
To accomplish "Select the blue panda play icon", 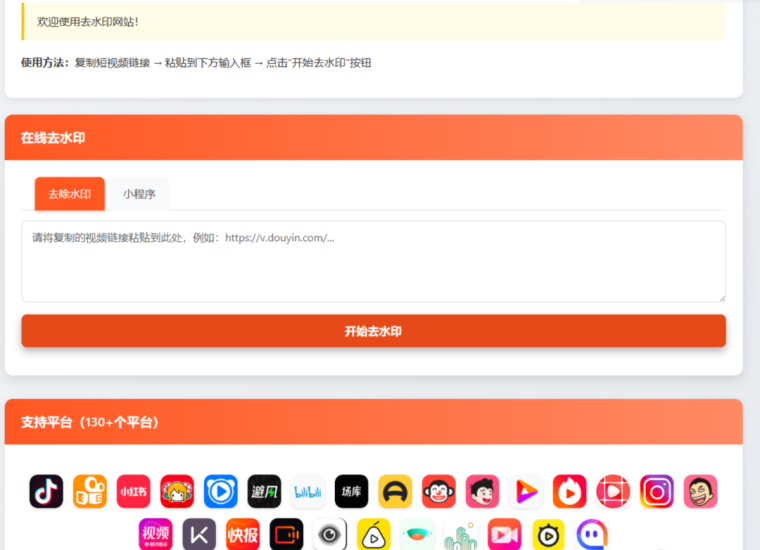I will 221,491.
